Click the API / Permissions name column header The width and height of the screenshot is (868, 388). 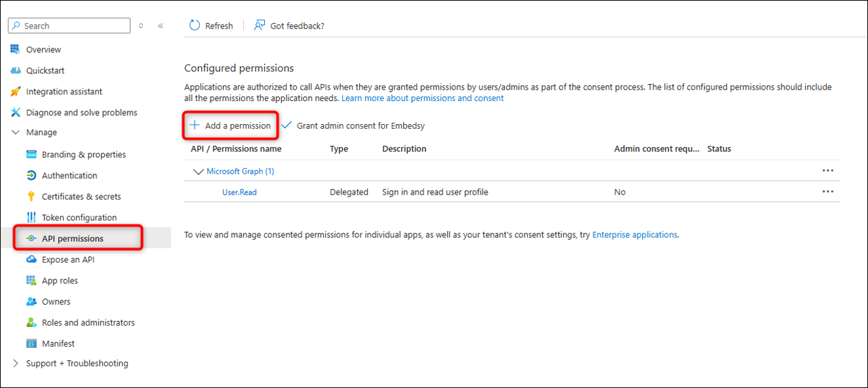pyautogui.click(x=236, y=149)
